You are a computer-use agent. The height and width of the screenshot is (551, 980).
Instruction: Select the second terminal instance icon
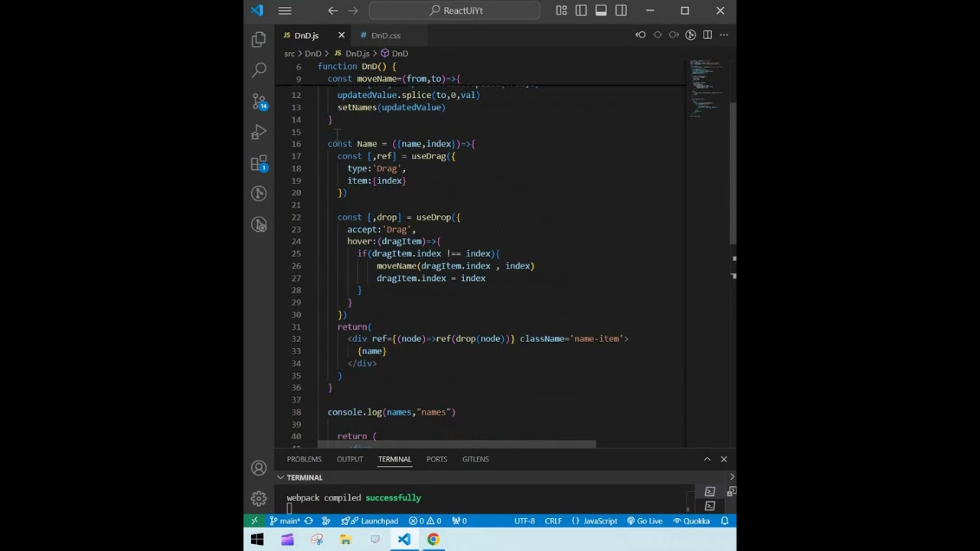pyautogui.click(x=710, y=506)
